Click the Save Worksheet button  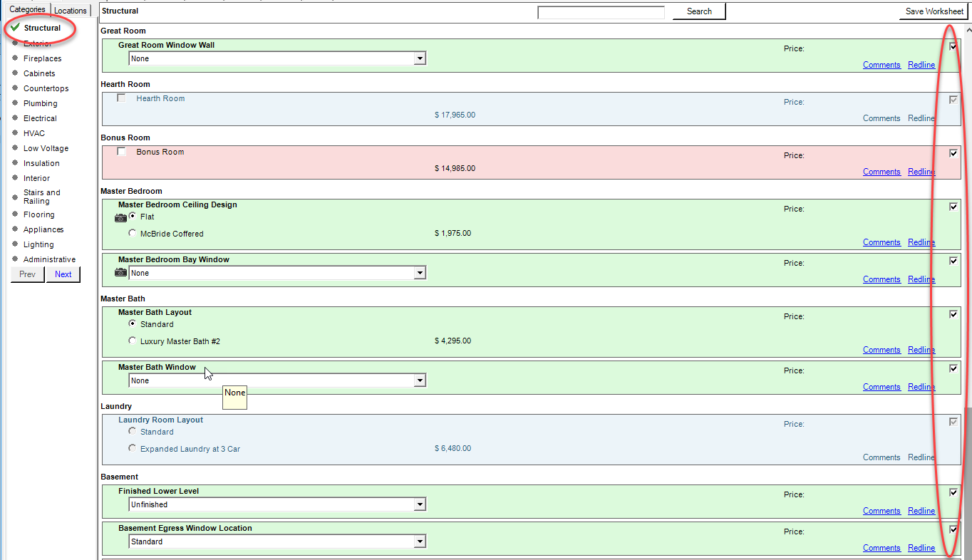pyautogui.click(x=934, y=11)
